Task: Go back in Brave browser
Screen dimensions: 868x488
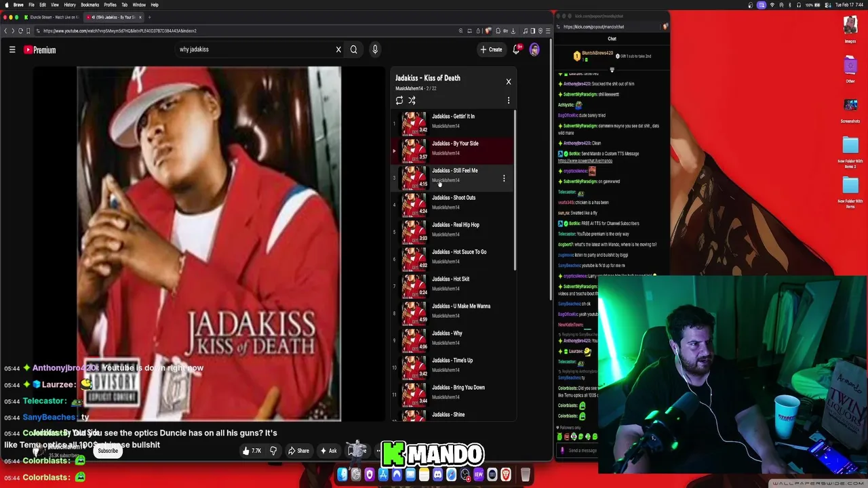Action: click(x=5, y=30)
